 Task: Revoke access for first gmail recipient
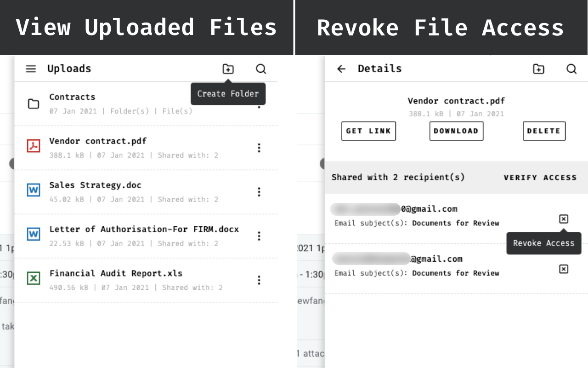coord(564,219)
